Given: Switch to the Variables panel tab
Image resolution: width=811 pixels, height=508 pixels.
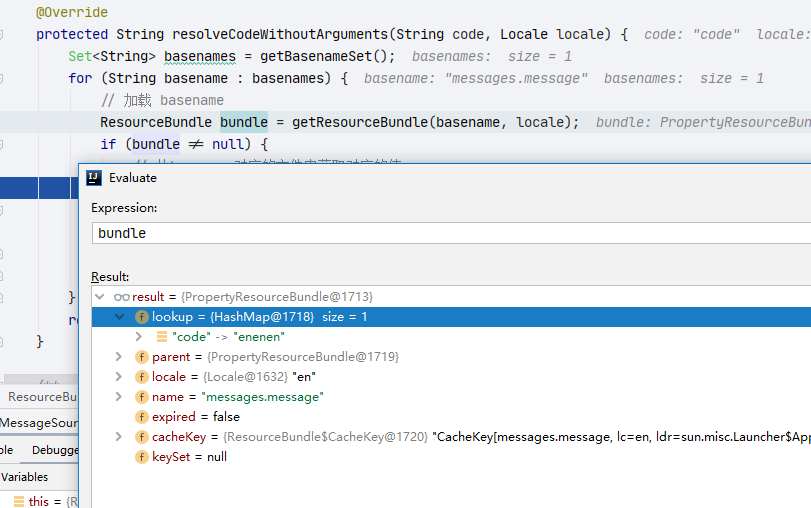Looking at the screenshot, I should [24, 477].
